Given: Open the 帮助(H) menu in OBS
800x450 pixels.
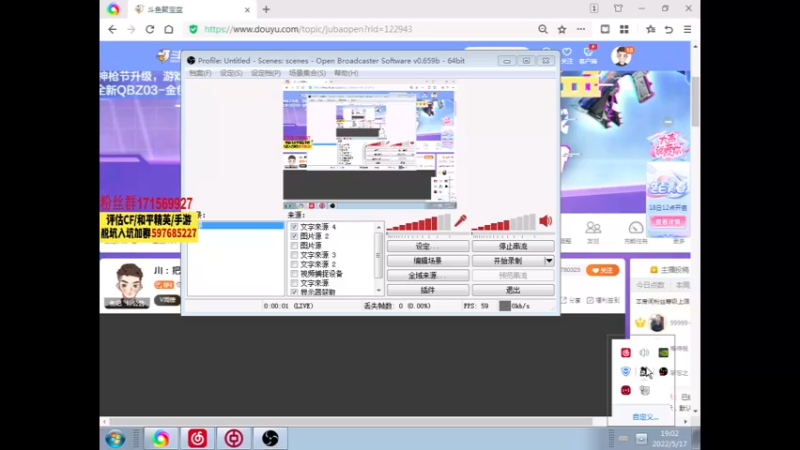Looking at the screenshot, I should [346, 73].
